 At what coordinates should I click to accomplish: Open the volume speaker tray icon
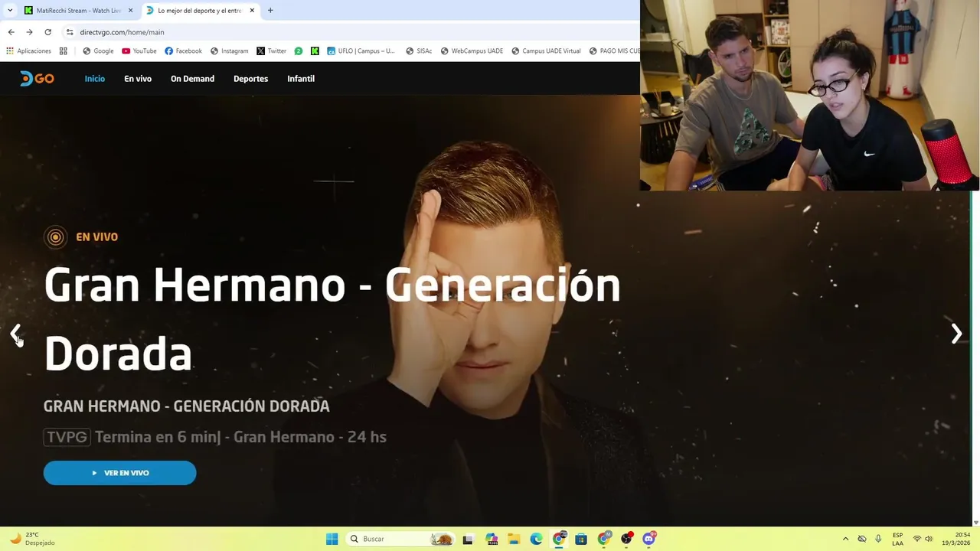(929, 539)
